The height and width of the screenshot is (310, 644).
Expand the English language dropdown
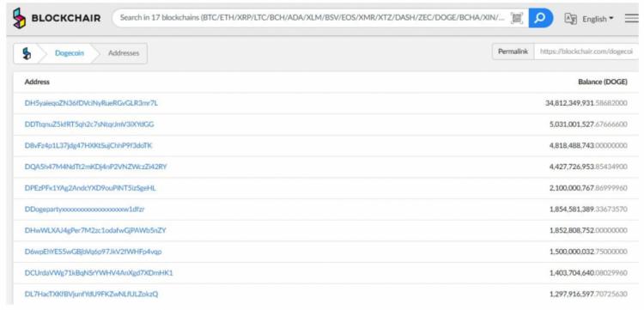[x=598, y=19]
